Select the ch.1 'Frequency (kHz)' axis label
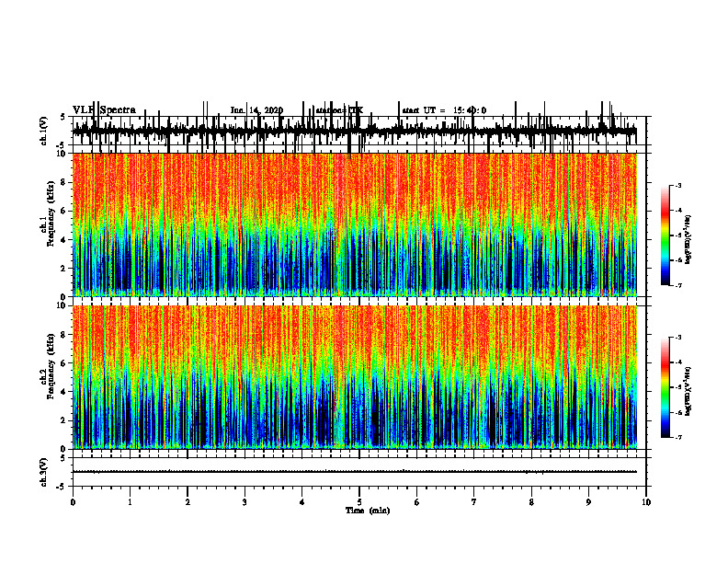The width and height of the screenshot is (728, 563). [51, 213]
